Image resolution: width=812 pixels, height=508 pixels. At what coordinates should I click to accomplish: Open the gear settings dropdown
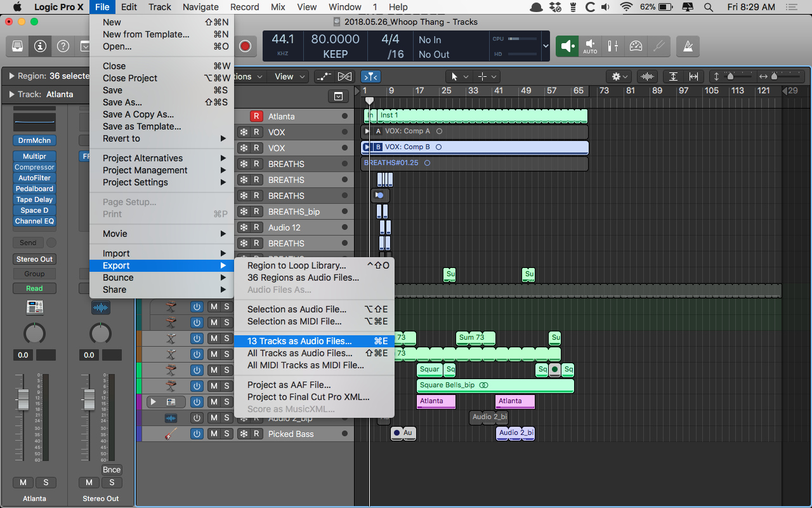pyautogui.click(x=620, y=76)
